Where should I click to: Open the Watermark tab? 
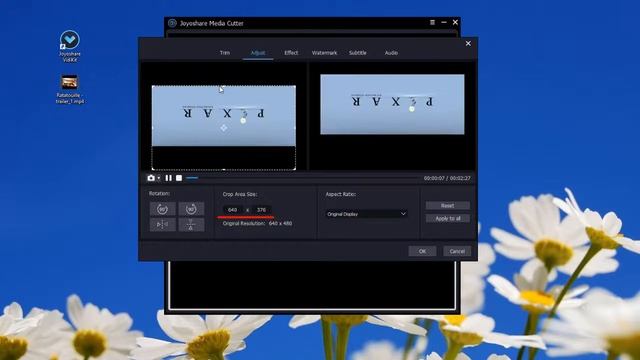(x=324, y=53)
